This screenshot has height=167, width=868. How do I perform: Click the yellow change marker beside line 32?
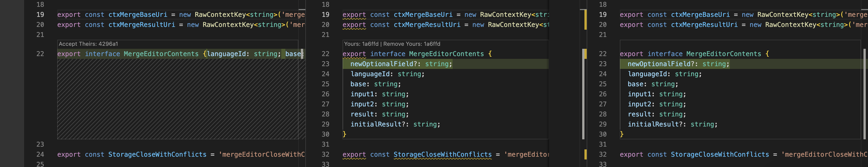pos(585,154)
